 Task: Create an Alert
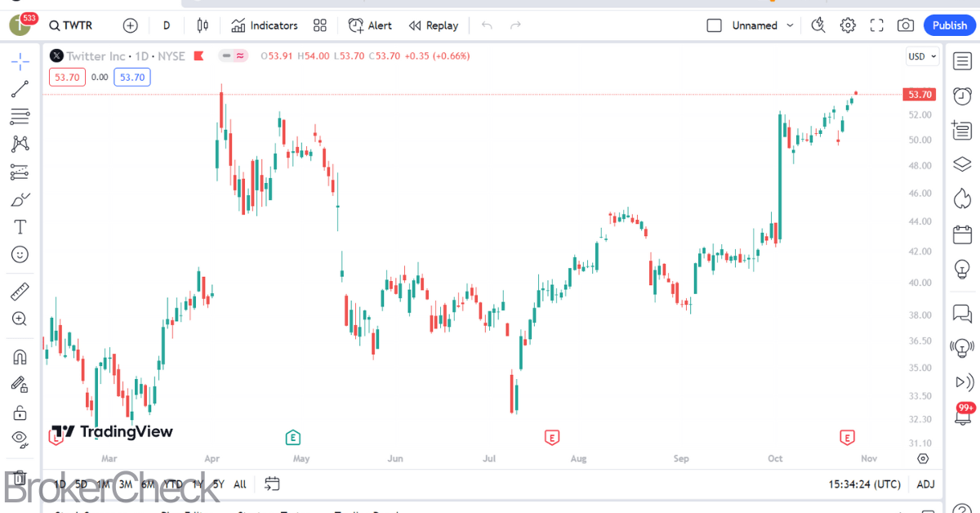click(370, 25)
